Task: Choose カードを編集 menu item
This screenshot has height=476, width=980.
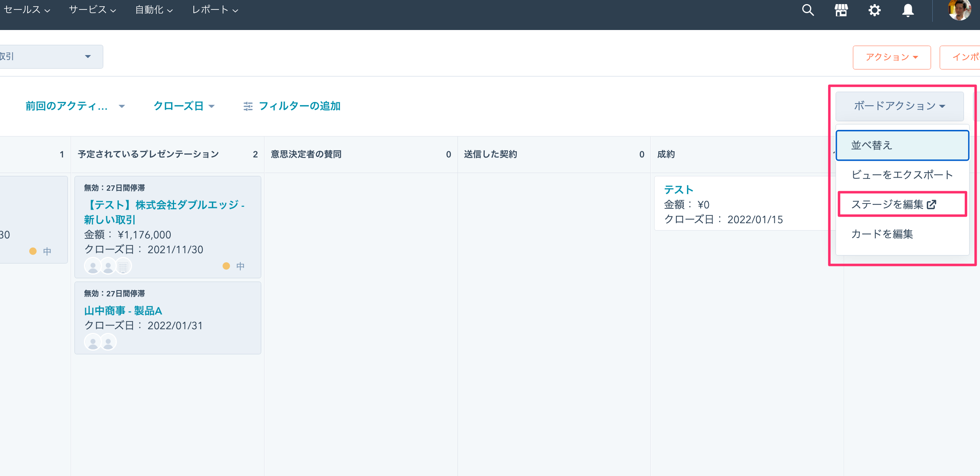Action: (x=903, y=234)
